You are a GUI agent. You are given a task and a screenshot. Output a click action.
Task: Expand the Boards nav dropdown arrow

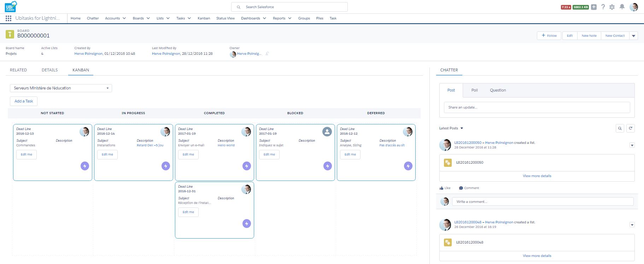(148, 18)
